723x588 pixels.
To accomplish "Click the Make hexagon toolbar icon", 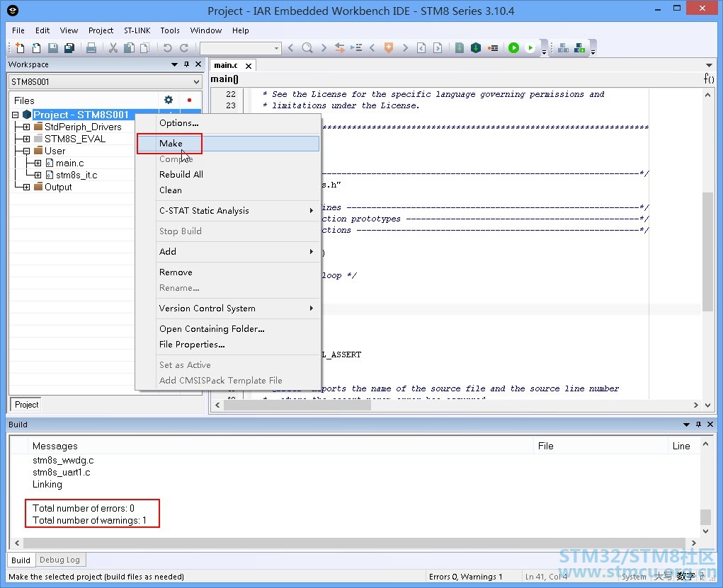I will [x=476, y=48].
